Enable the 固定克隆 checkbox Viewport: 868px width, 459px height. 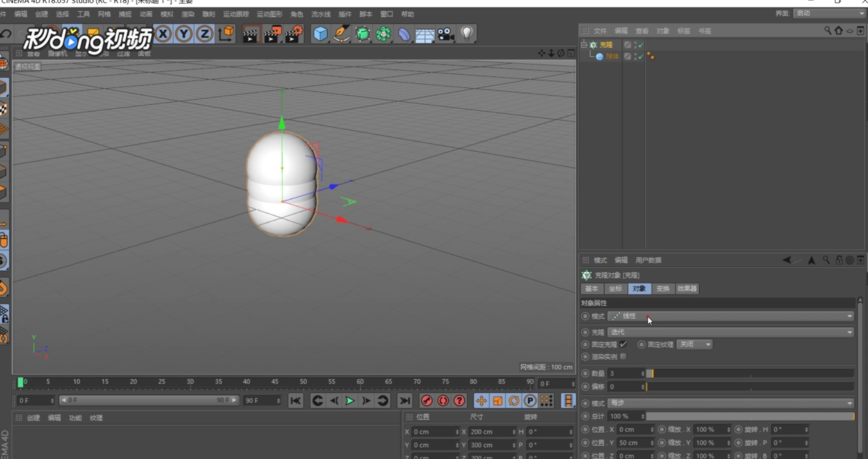pyautogui.click(x=623, y=344)
